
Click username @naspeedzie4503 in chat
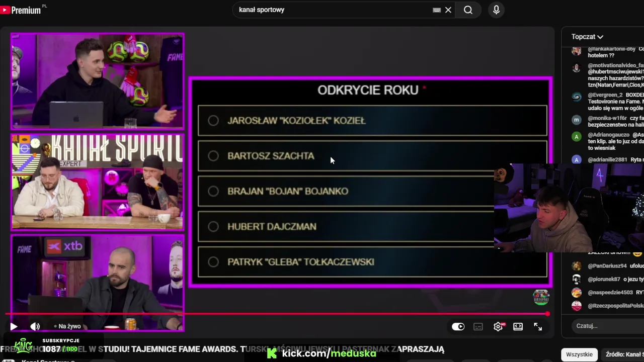(610, 292)
